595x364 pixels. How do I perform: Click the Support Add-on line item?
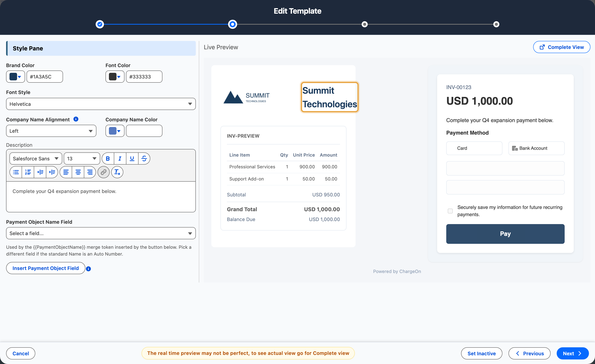(246, 179)
